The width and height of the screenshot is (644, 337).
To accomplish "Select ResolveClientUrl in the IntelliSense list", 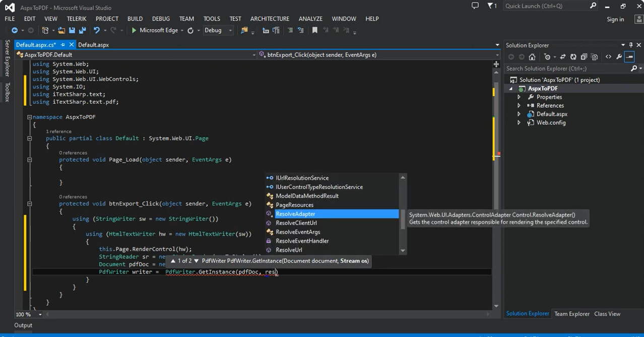I will [296, 223].
